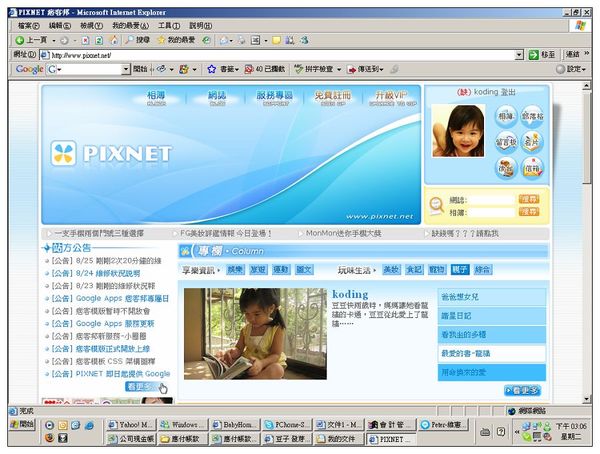Open the 檢視(V) menu
The image size is (600, 454).
point(91,26)
